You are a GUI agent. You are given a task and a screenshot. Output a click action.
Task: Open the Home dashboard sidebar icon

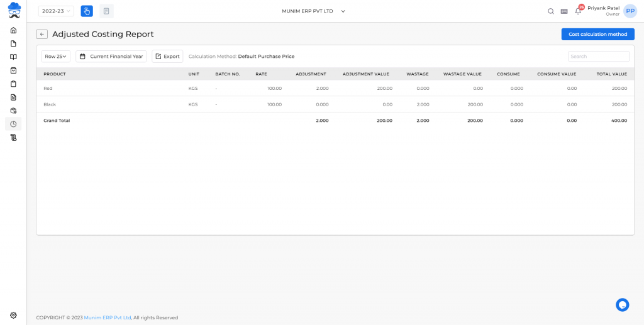pyautogui.click(x=13, y=30)
